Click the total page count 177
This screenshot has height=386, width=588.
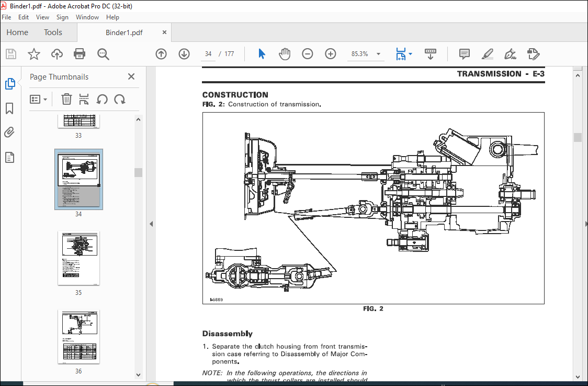tap(229, 54)
